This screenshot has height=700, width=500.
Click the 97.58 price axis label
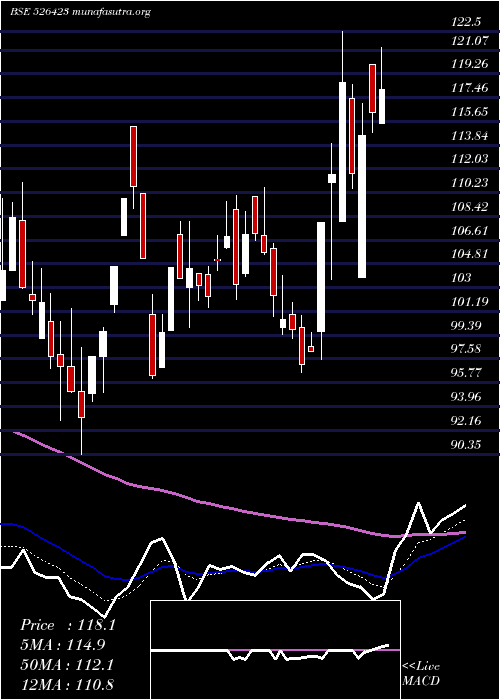[467, 349]
